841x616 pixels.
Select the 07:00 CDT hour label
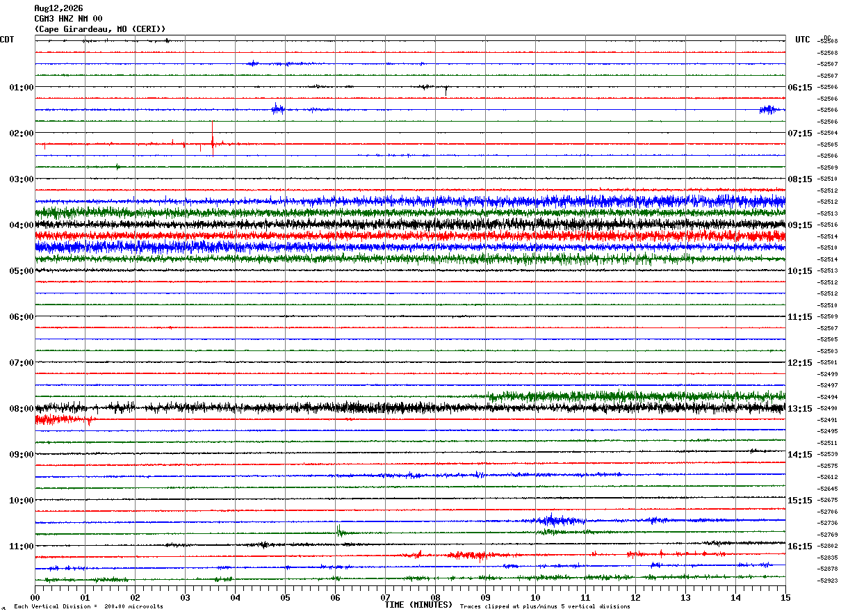[22, 362]
